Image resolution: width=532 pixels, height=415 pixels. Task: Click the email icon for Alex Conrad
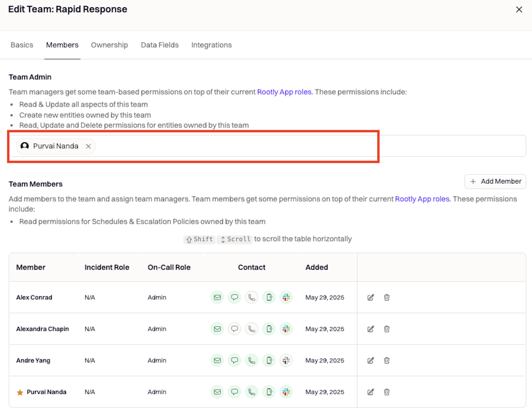tap(217, 297)
